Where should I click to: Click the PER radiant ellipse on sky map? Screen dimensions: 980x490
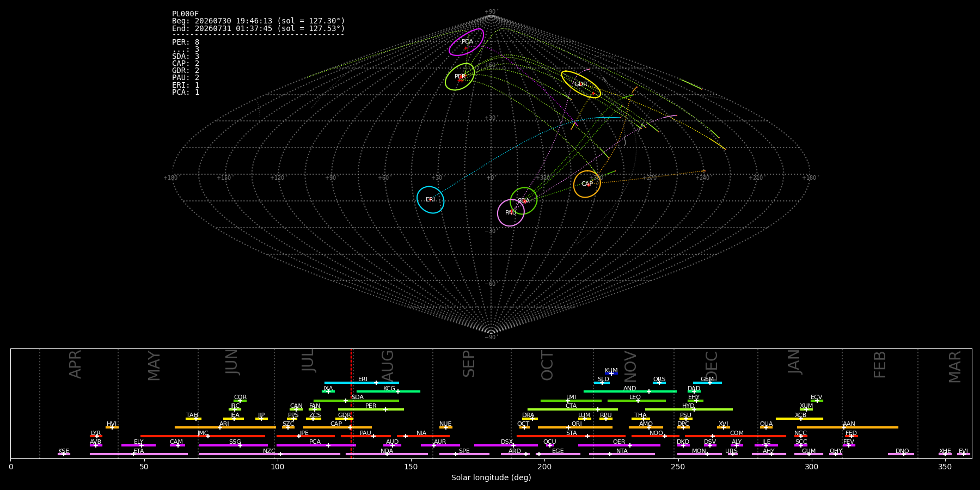460,77
